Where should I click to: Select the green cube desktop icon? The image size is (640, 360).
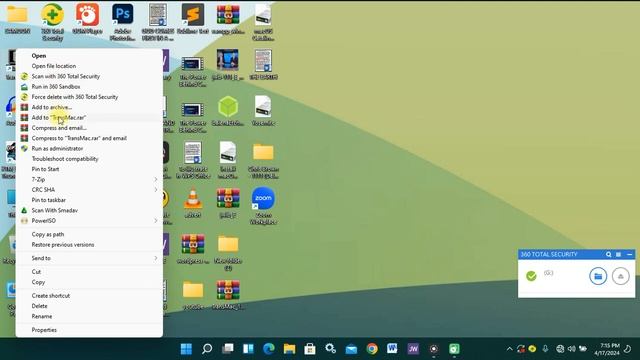point(228,107)
